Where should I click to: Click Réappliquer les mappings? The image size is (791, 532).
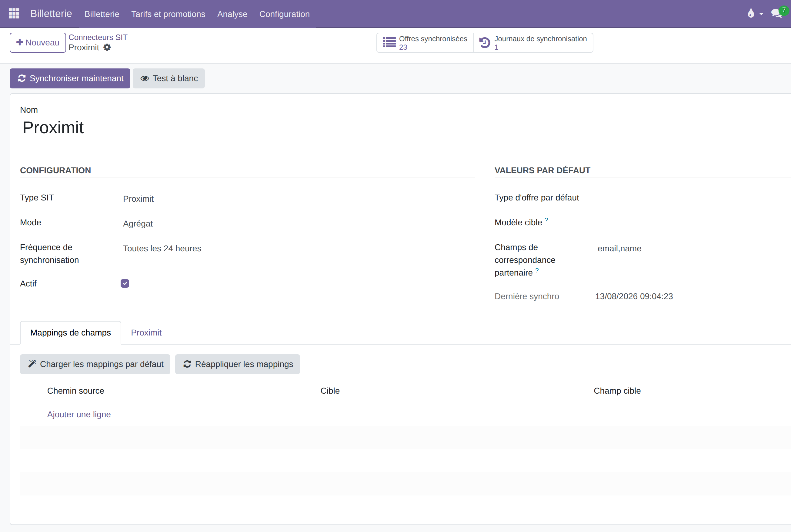point(237,364)
